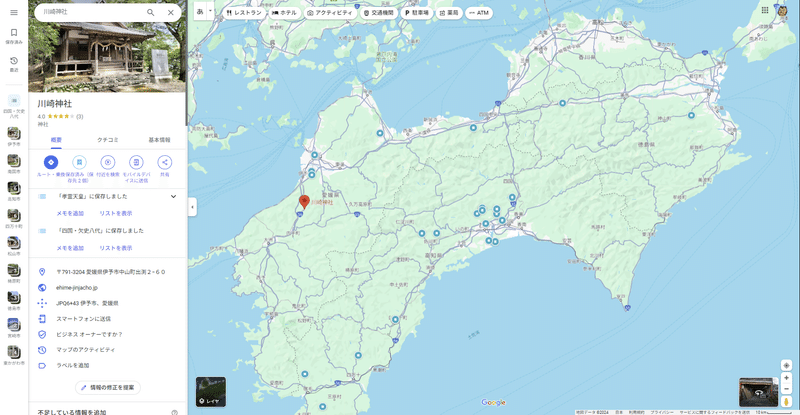Switch to the 基本情報 tab
Screen dimensions: 800x415
(x=159, y=140)
